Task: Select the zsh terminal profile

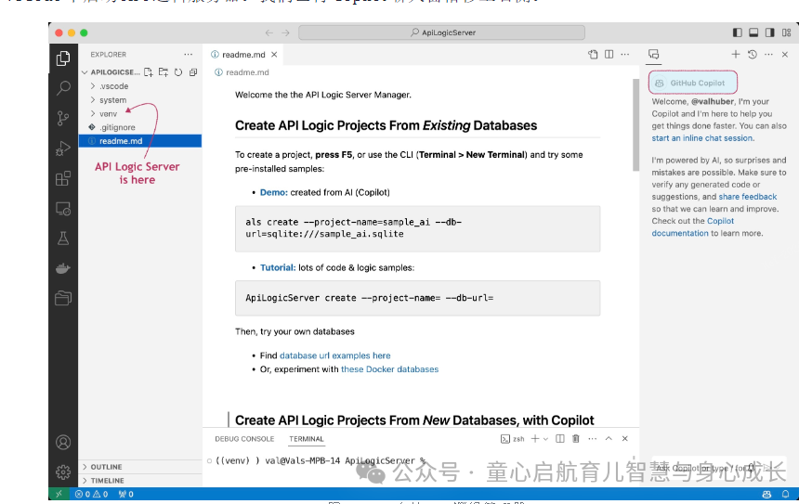Action: click(512, 439)
